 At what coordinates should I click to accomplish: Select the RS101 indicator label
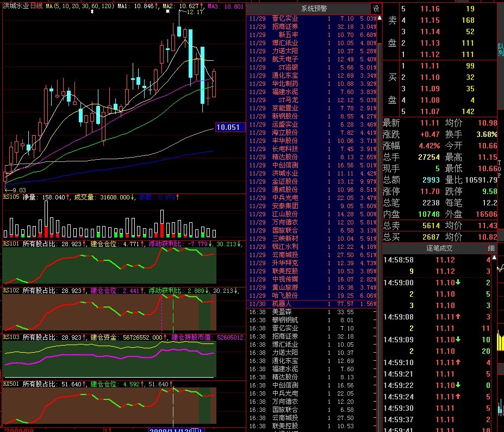pos(11,244)
